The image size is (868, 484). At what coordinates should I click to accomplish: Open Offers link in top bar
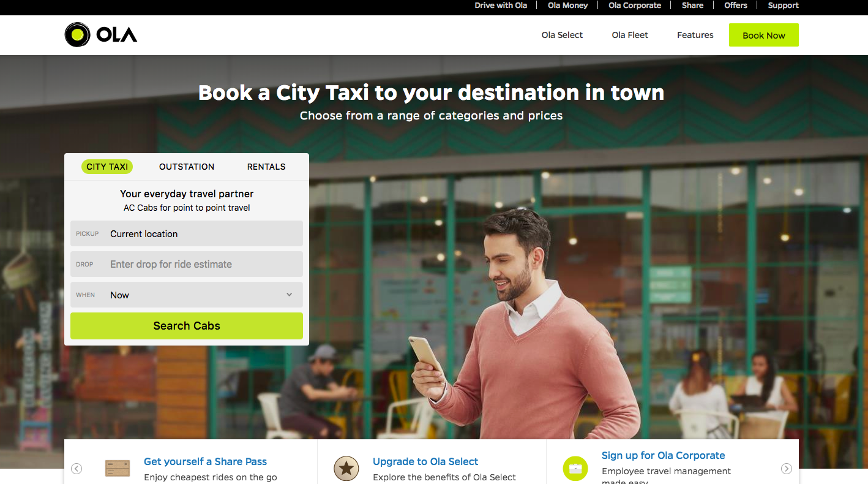click(736, 6)
